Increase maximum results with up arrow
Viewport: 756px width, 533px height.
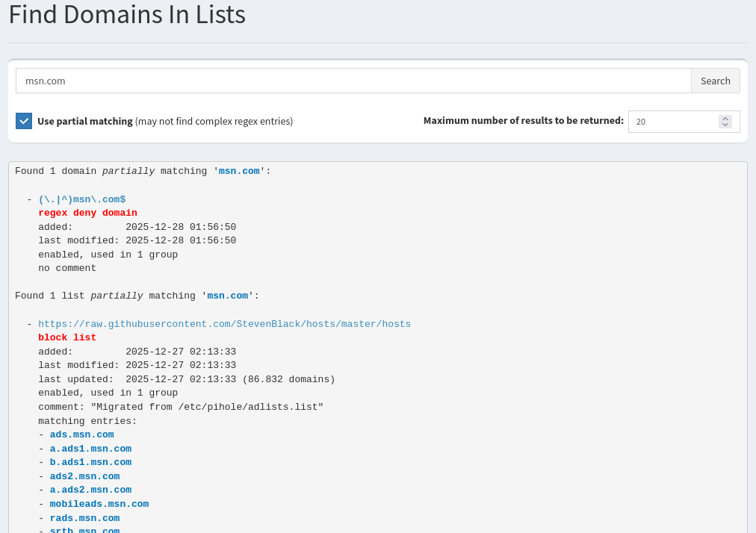[x=725, y=118]
